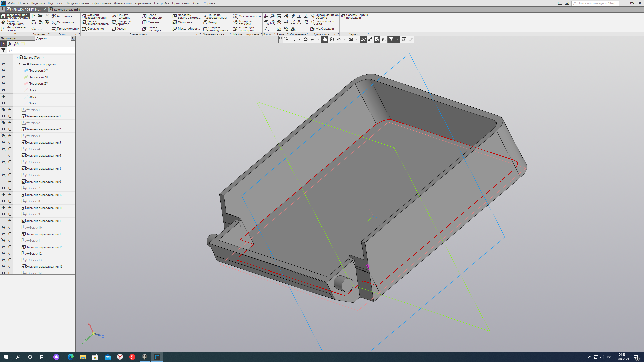Viewport: 644px width, 362px height.
Task: Collapse the Деталь (Тел-1) tree node
Action: [17, 57]
